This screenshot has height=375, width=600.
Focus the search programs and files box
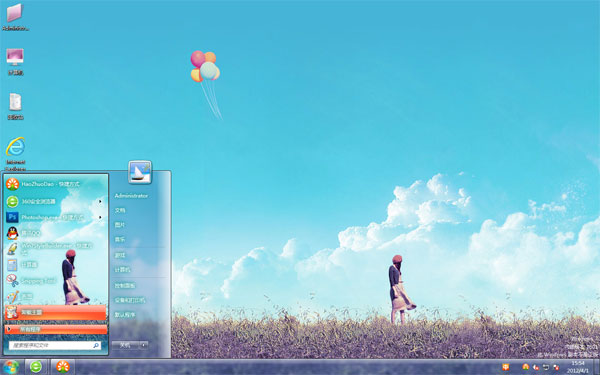(x=55, y=345)
